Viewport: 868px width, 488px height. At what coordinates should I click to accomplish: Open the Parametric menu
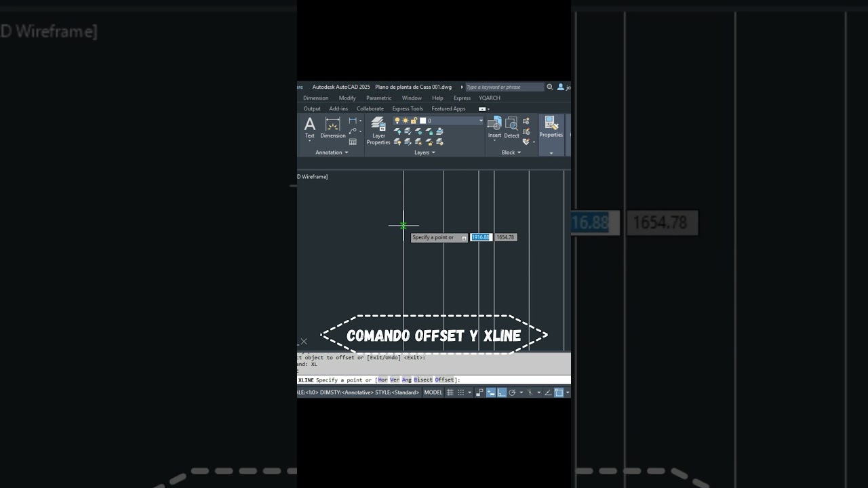(x=378, y=98)
